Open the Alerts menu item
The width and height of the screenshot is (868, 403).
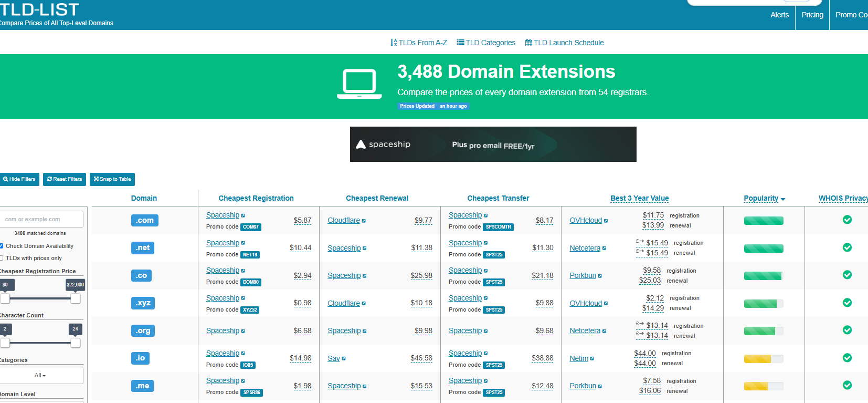779,15
